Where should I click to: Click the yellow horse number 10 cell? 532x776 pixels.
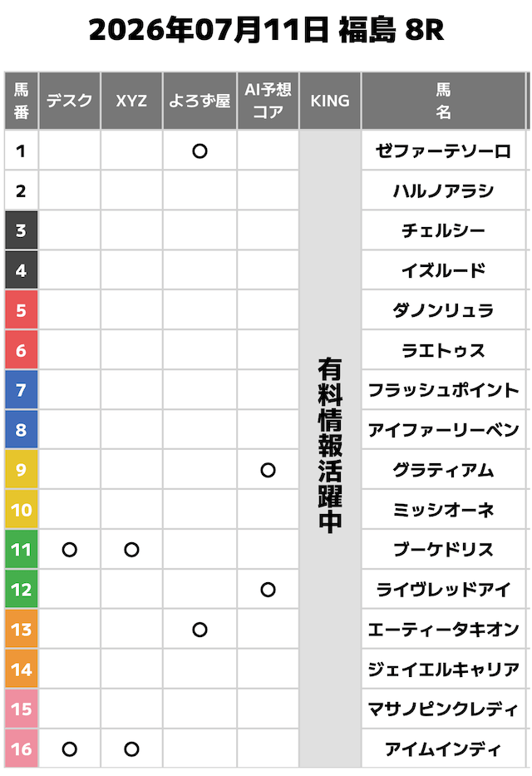pos(22,510)
